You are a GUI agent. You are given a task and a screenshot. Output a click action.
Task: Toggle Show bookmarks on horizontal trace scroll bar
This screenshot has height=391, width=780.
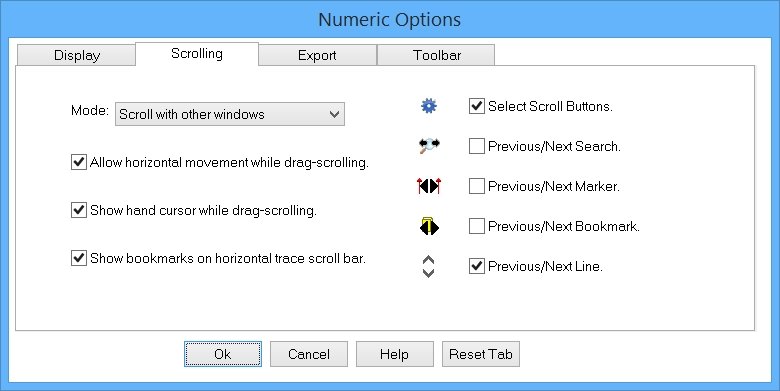[x=79, y=258]
